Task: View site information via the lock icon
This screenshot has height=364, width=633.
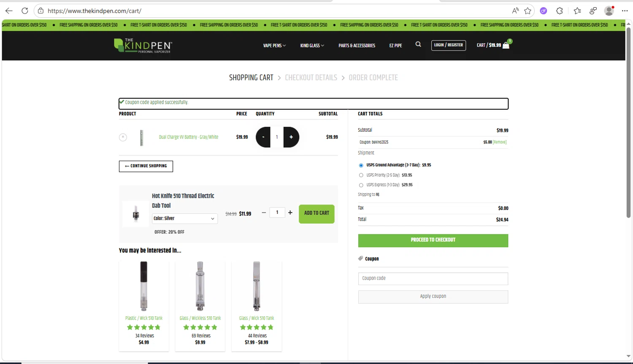Action: [x=41, y=11]
